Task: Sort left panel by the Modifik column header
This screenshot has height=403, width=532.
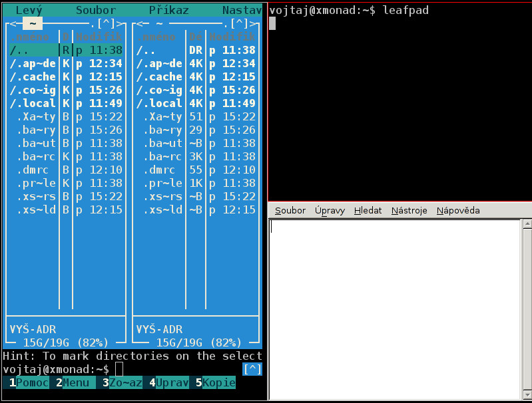Action: pos(99,37)
